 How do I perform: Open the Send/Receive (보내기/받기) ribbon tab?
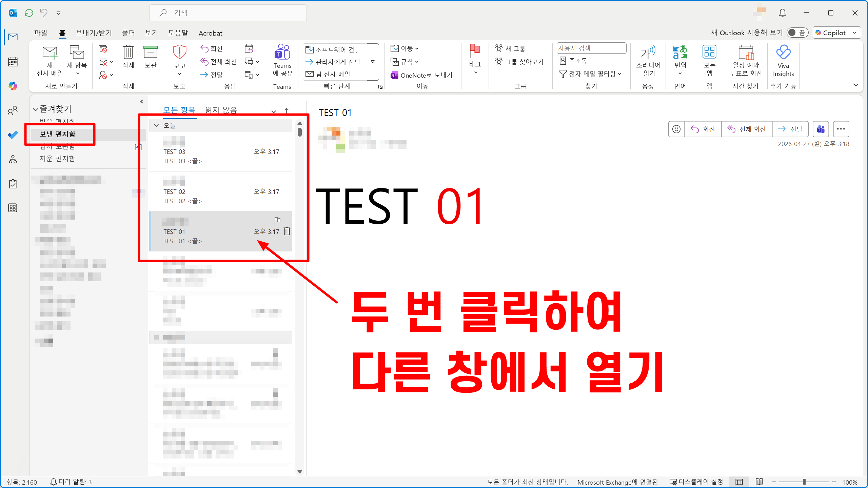coord(94,33)
